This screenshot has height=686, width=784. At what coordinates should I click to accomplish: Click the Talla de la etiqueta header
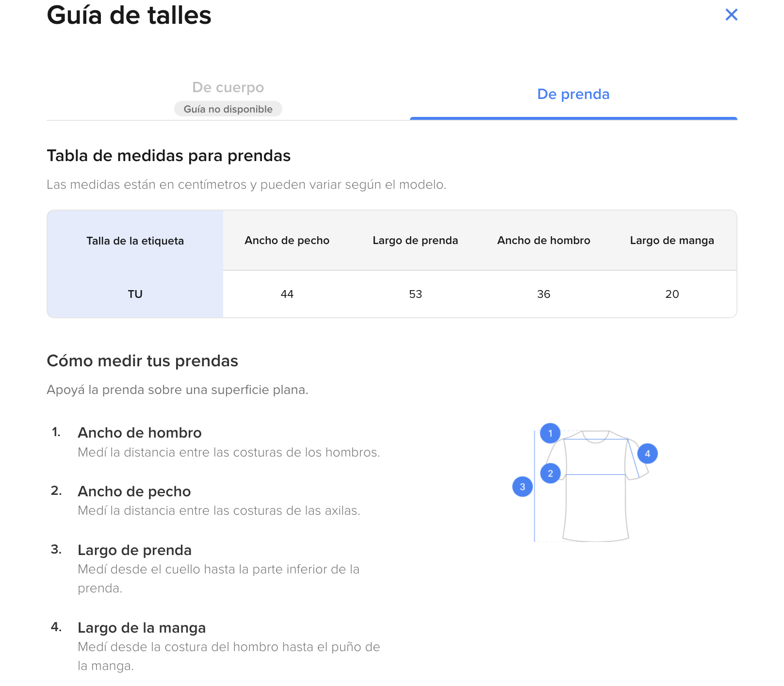click(x=135, y=241)
